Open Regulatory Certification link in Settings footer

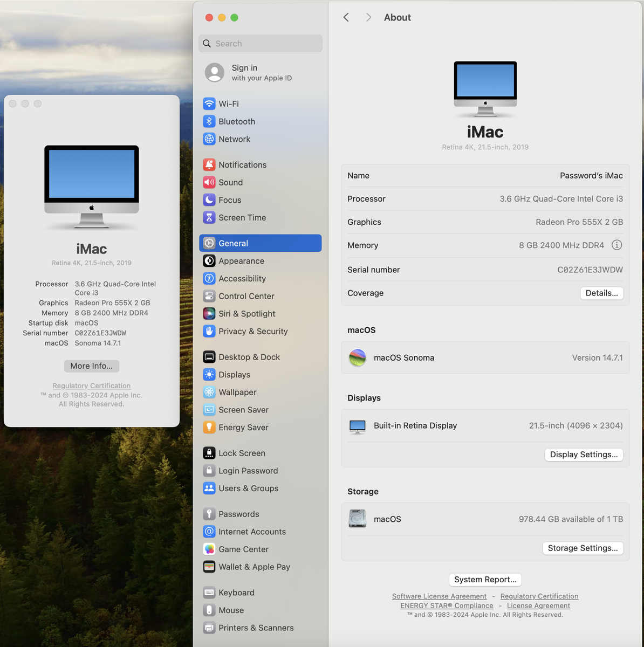[539, 596]
